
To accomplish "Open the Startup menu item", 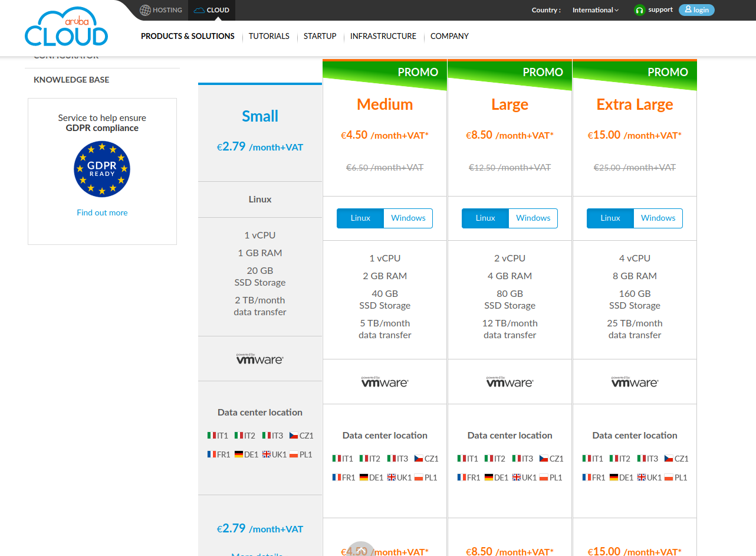I will pos(320,36).
